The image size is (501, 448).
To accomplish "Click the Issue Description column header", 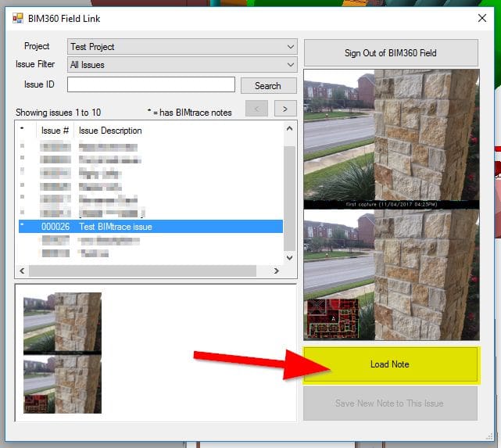I will (x=110, y=131).
